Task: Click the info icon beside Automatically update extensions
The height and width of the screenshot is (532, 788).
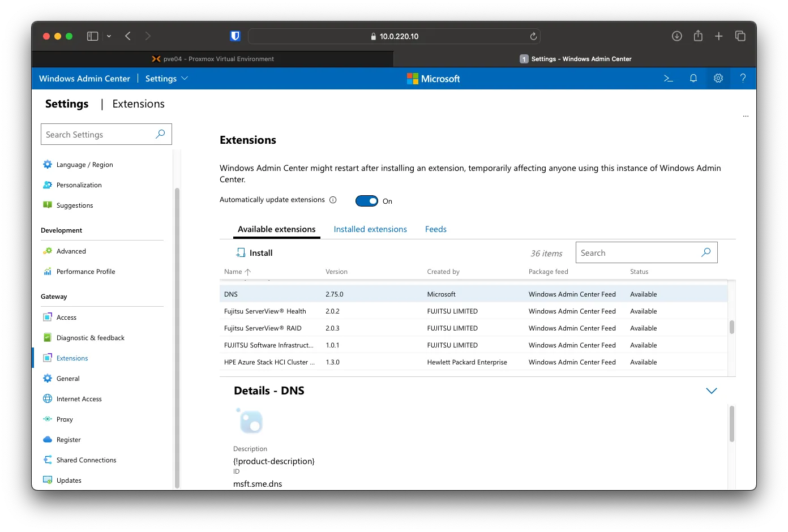Action: (333, 200)
